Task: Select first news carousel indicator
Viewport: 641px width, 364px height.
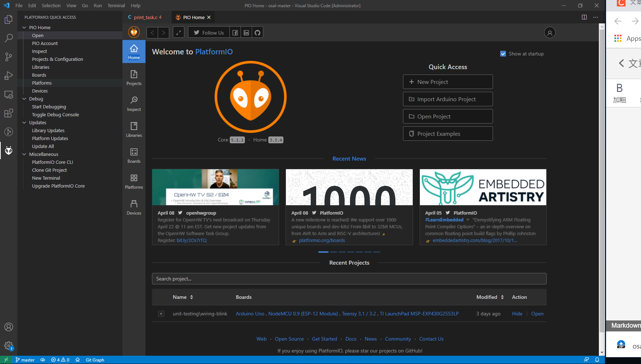Action: click(x=323, y=252)
